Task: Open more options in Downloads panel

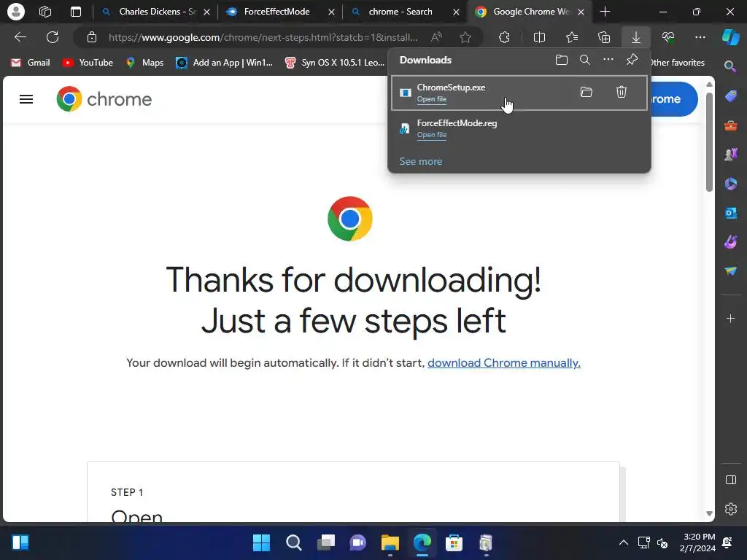Action: (608, 60)
